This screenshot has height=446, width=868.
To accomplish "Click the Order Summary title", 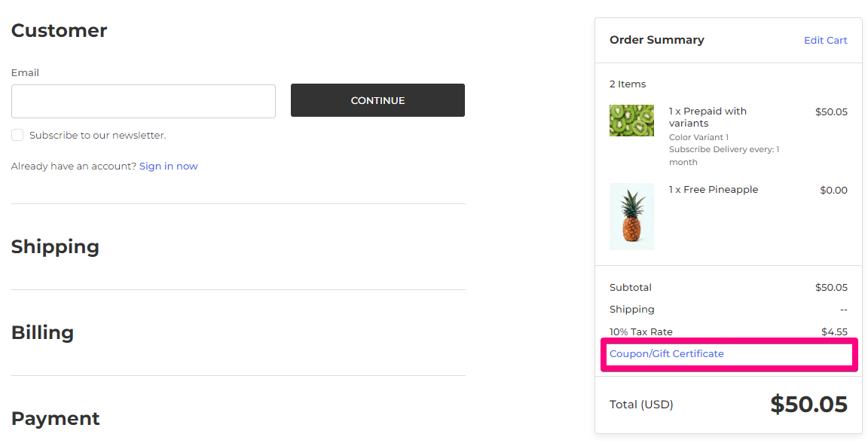I will pyautogui.click(x=656, y=39).
